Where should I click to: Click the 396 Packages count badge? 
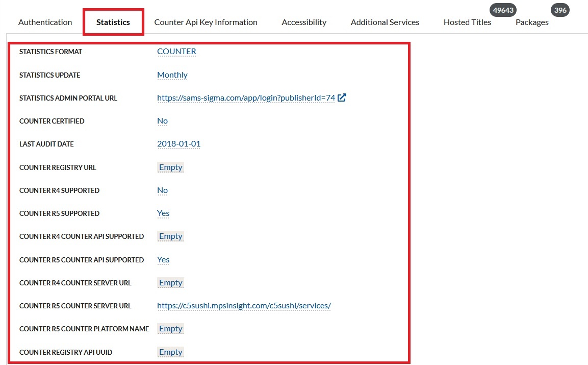560,10
